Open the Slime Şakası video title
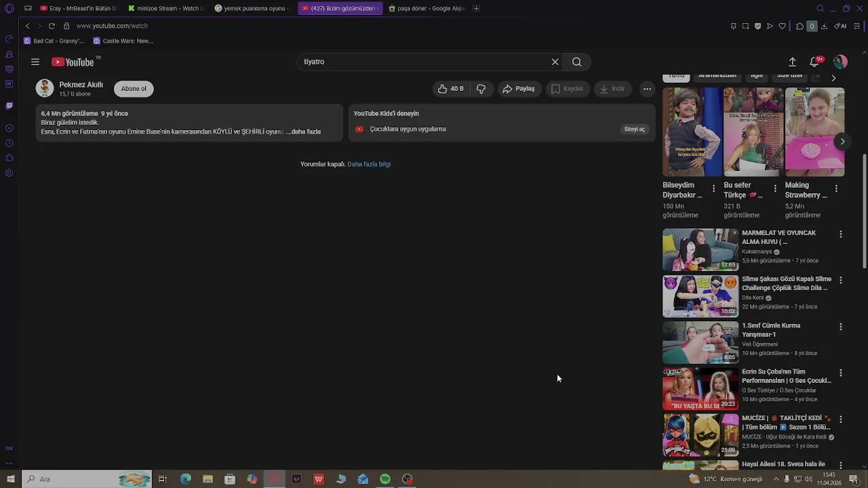This screenshot has height=488, width=868. (x=787, y=283)
